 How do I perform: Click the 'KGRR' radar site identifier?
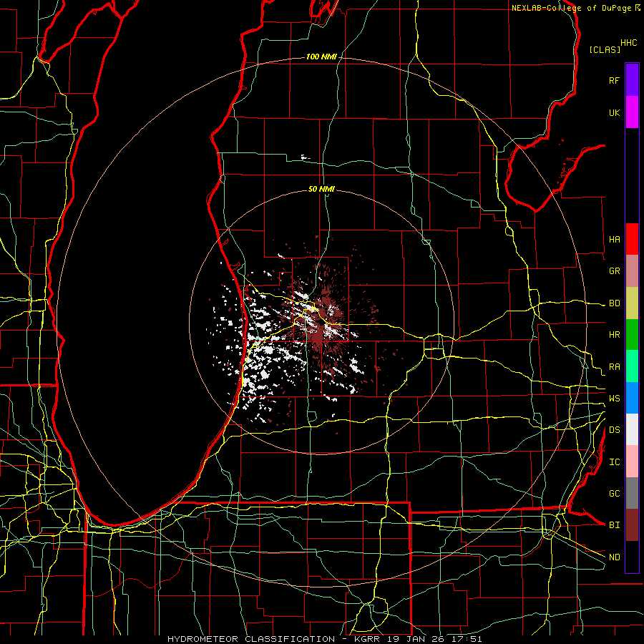(367, 639)
